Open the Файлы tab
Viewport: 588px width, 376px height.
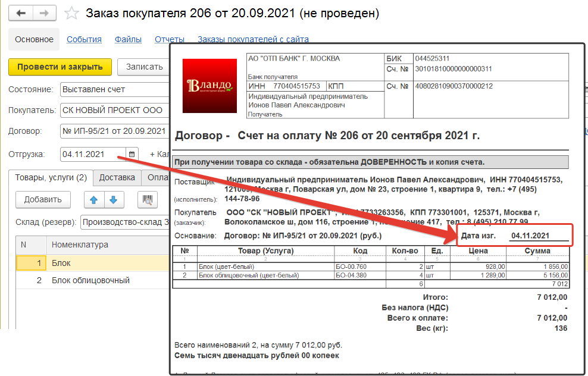click(128, 39)
